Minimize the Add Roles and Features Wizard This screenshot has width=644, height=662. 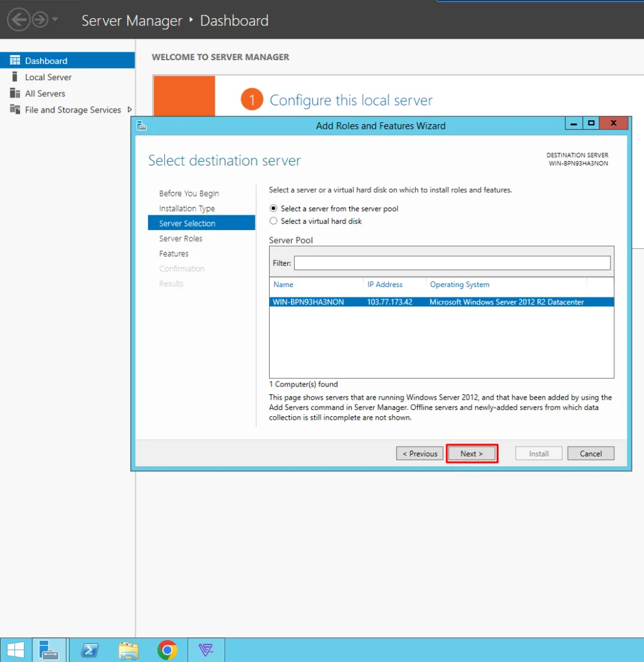pyautogui.click(x=574, y=123)
